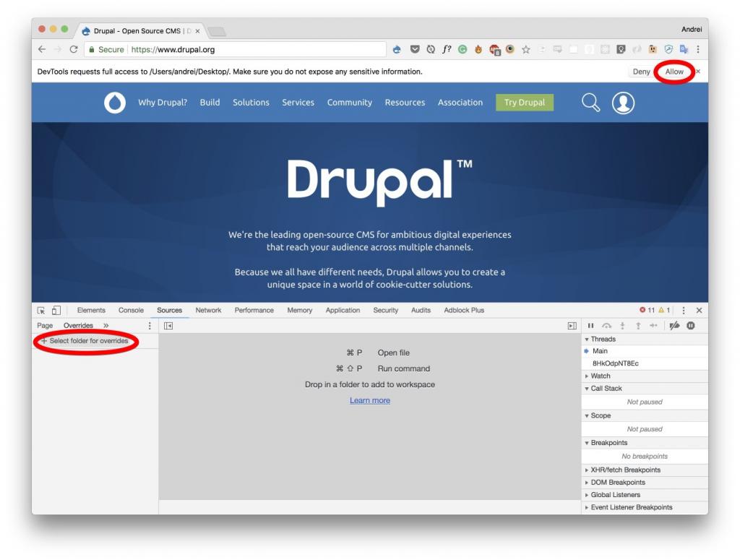Click the f? font extension icon
740x560 pixels.
pos(447,49)
